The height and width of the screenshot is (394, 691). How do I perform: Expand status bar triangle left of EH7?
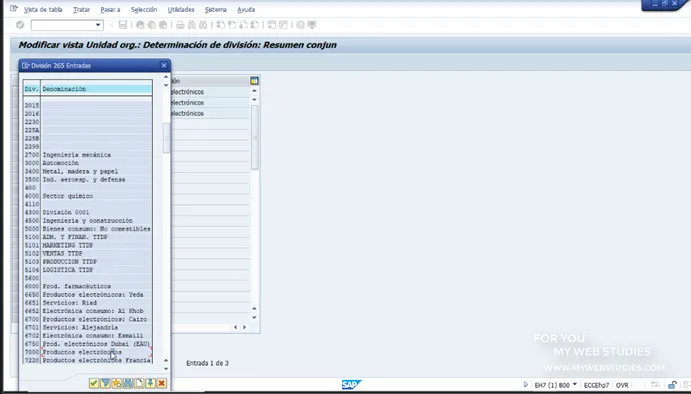point(525,385)
